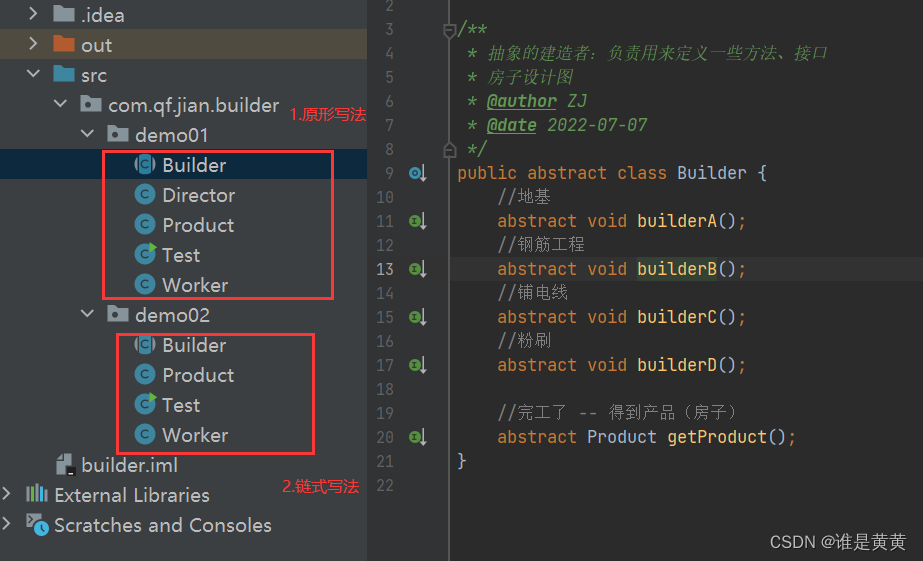Viewport: 923px width, 561px height.
Task: Click the orange out folder icon
Action: click(x=64, y=44)
